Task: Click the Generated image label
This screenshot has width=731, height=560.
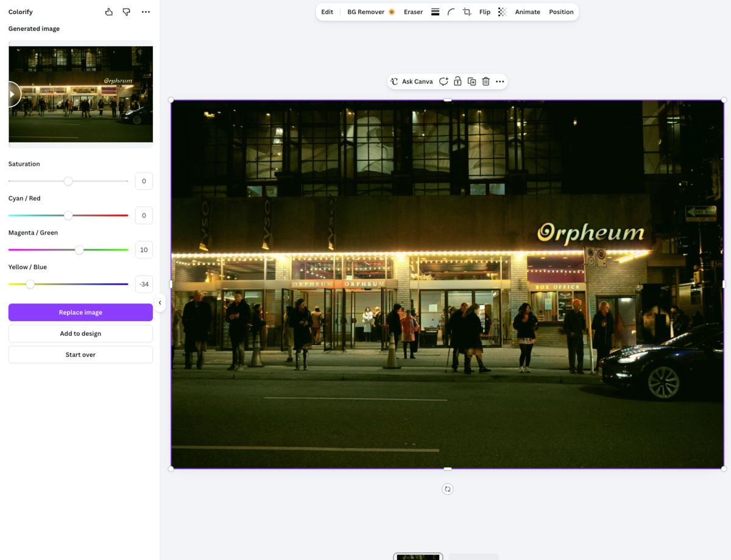Action: point(34,29)
